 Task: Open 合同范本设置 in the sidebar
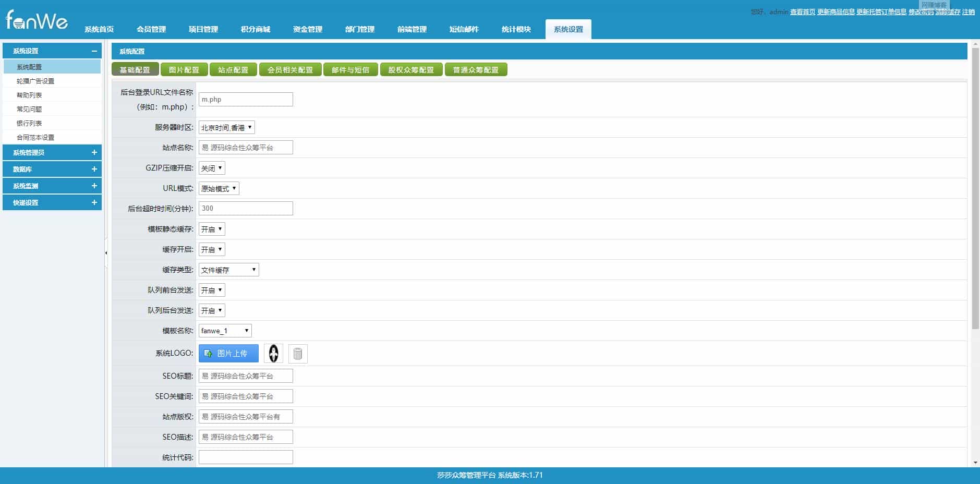point(52,137)
